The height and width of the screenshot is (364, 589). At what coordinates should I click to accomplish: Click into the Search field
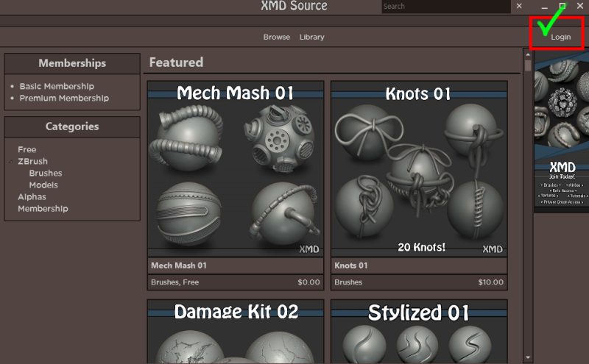[x=446, y=7]
